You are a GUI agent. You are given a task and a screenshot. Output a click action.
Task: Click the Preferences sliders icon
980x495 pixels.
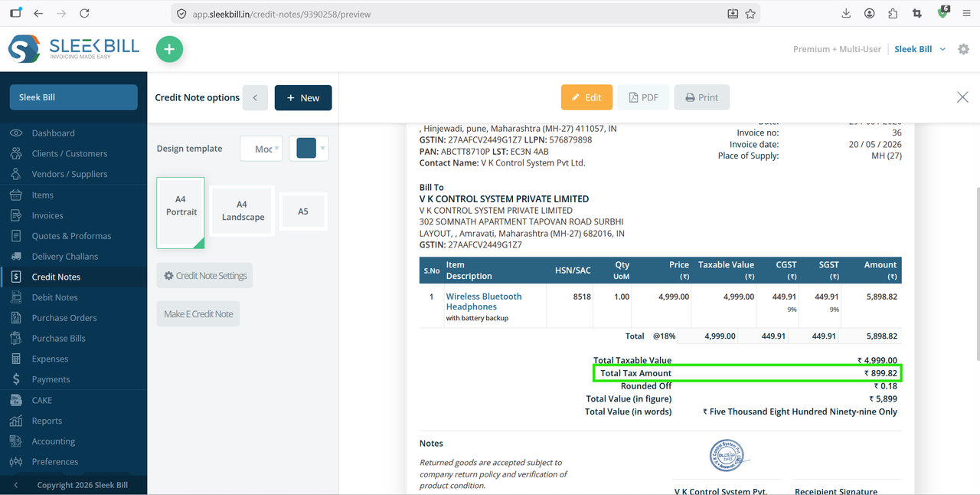(16, 462)
